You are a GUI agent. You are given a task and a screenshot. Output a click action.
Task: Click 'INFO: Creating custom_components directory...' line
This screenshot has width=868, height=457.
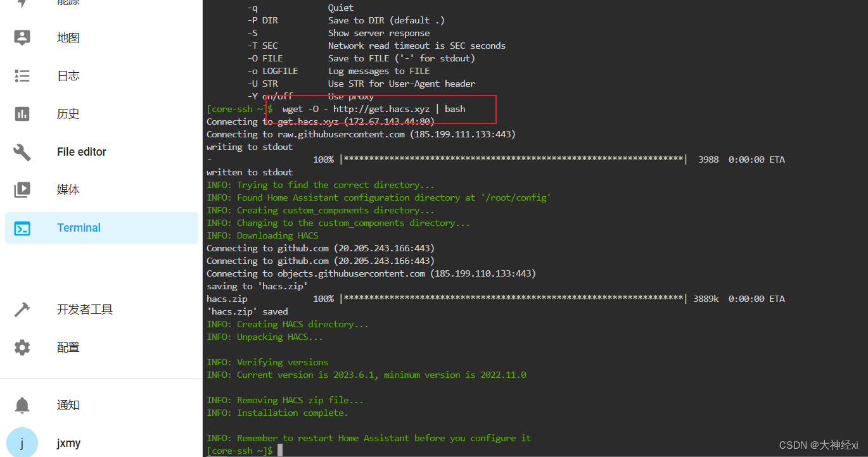(x=321, y=210)
